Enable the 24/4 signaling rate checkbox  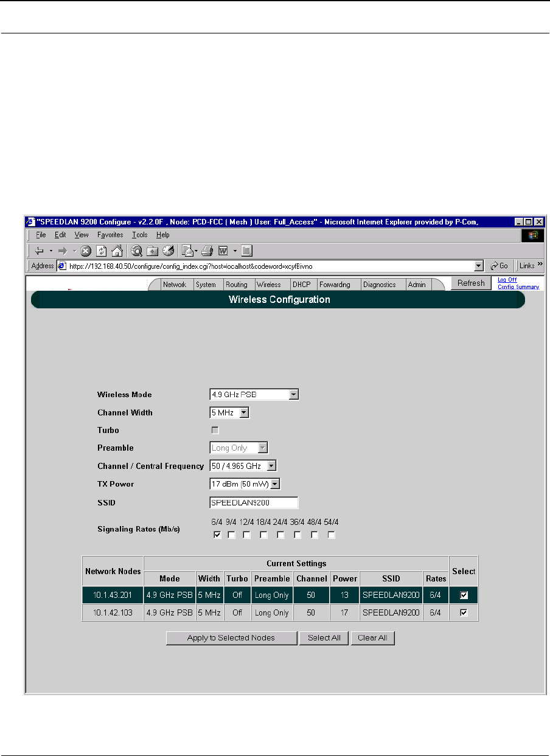280,535
